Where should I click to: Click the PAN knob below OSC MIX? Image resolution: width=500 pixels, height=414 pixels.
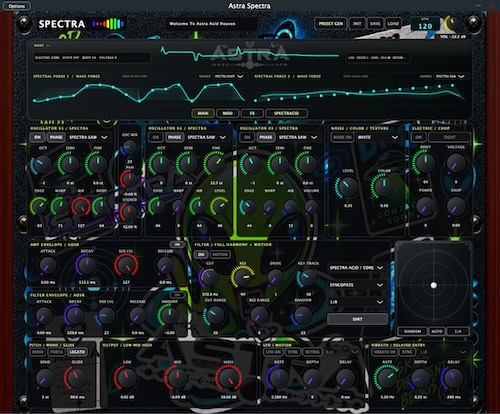point(129,180)
